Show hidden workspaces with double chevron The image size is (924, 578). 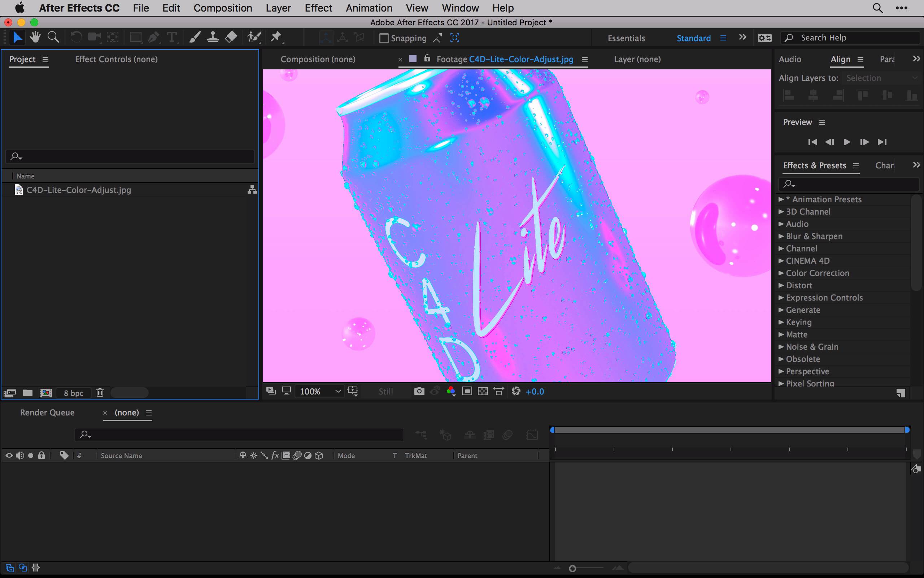742,38
